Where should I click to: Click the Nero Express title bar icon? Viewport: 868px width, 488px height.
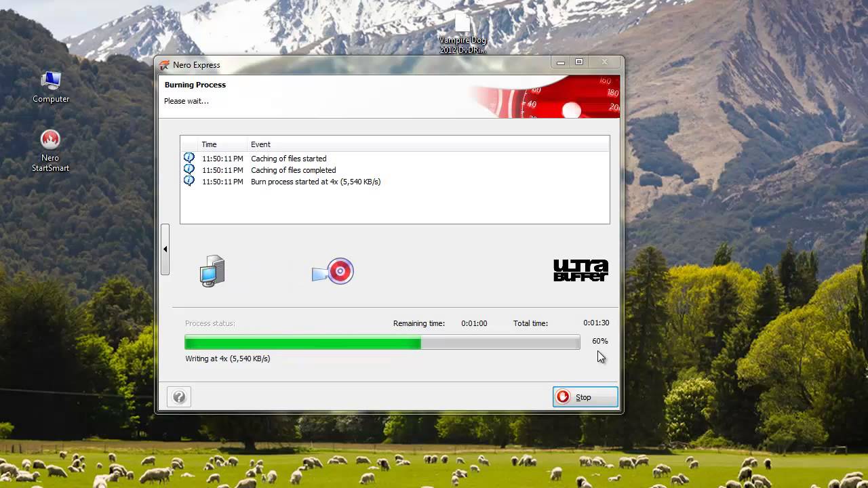(x=164, y=65)
